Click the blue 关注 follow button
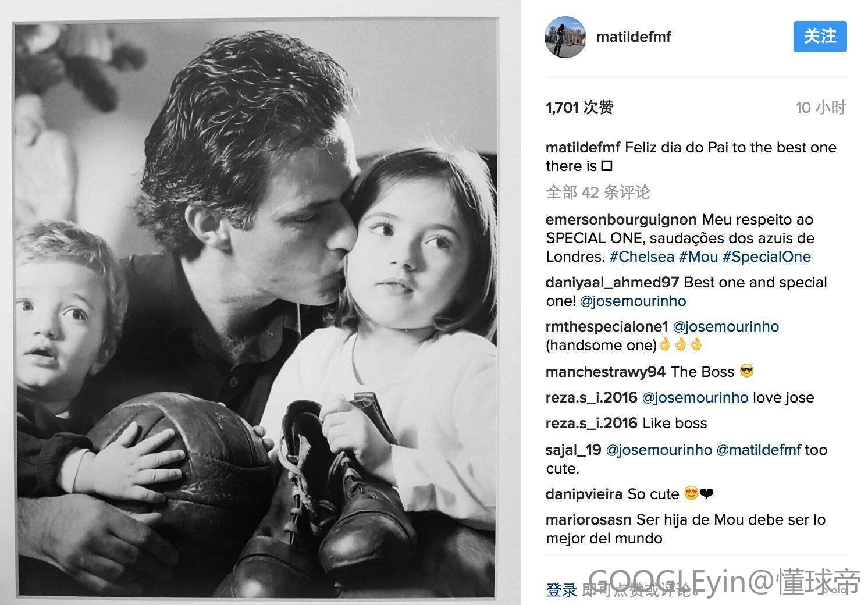The height and width of the screenshot is (605, 868). [x=820, y=37]
